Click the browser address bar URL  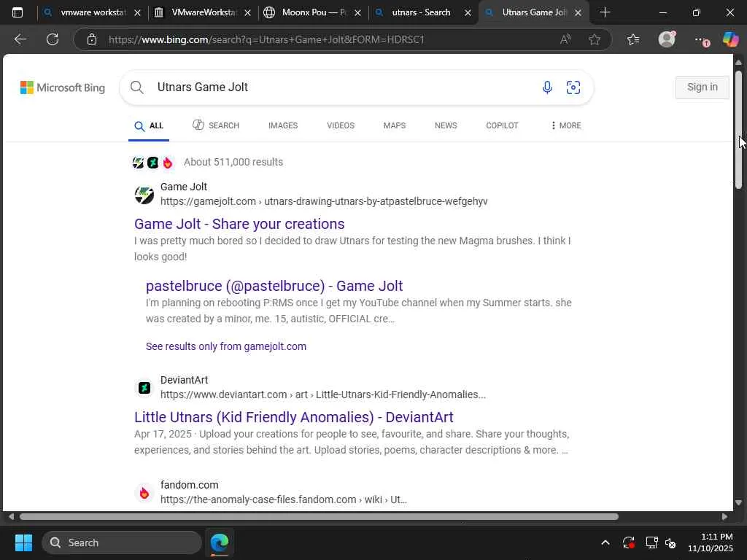click(x=266, y=39)
